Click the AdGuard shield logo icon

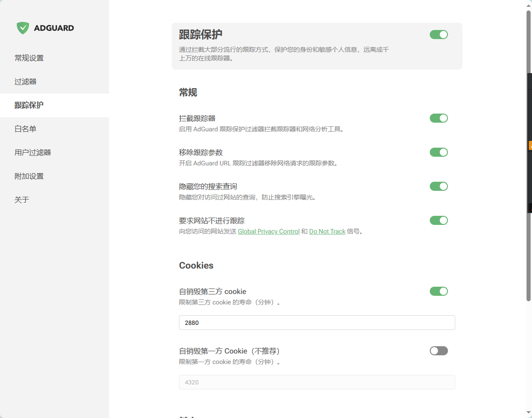tap(23, 28)
